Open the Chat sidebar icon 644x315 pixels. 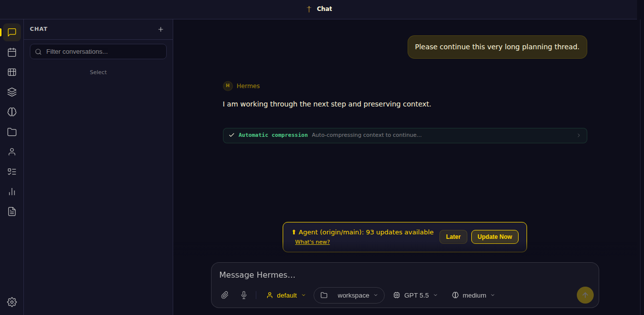12,32
